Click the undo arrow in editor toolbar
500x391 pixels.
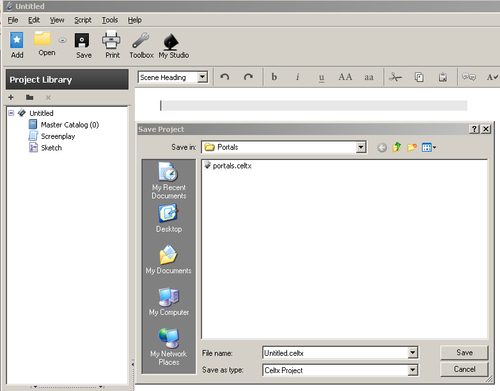click(225, 77)
